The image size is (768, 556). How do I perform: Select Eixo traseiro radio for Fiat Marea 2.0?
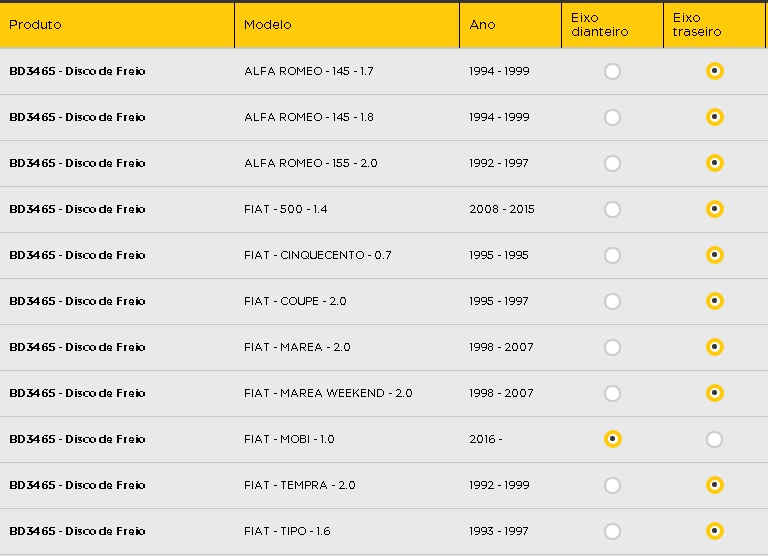pos(715,347)
